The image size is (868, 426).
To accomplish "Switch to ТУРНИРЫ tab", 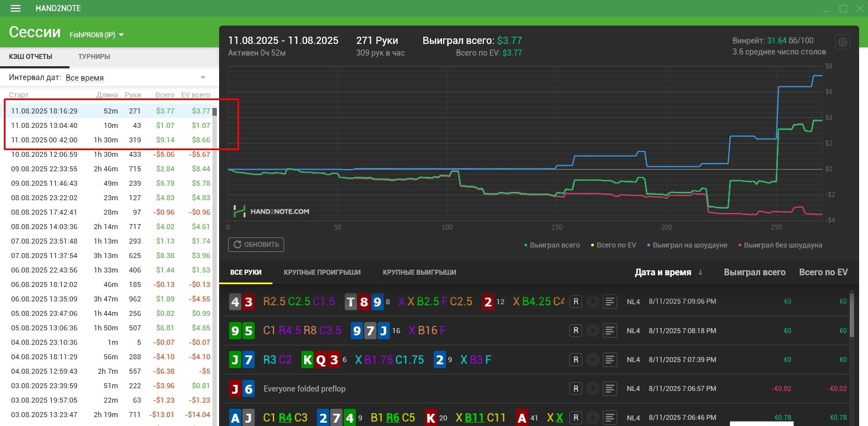I will 94,56.
